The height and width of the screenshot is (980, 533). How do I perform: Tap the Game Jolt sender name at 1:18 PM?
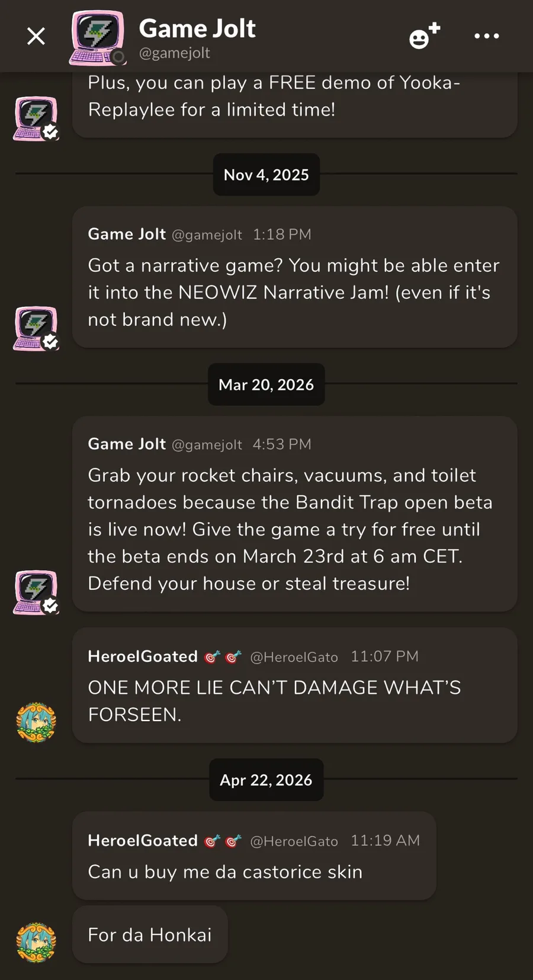coord(127,234)
